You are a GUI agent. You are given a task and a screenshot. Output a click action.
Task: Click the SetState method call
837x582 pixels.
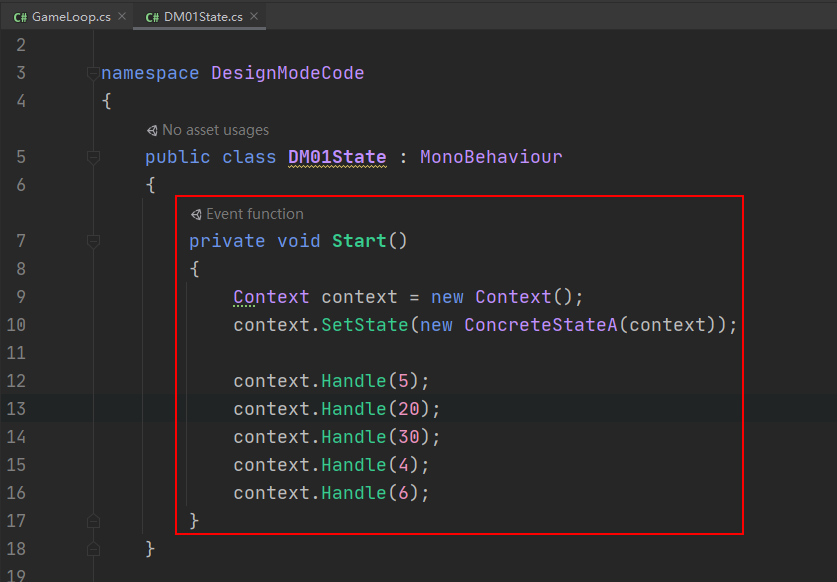[365, 325]
